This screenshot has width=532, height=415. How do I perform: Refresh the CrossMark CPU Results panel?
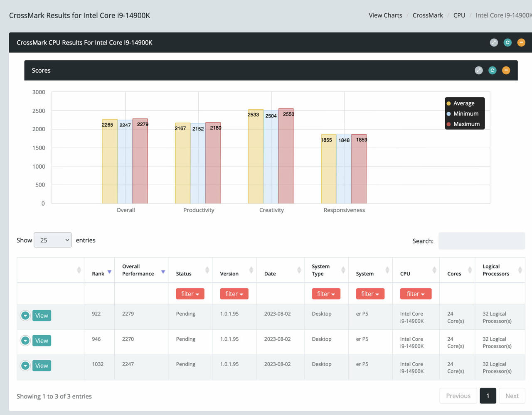[x=507, y=42]
